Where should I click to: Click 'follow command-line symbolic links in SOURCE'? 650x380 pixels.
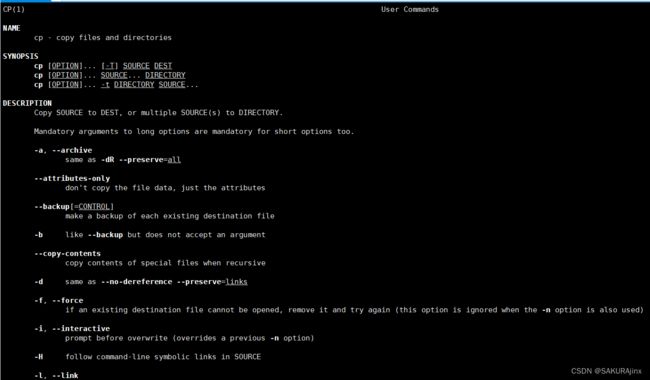163,356
